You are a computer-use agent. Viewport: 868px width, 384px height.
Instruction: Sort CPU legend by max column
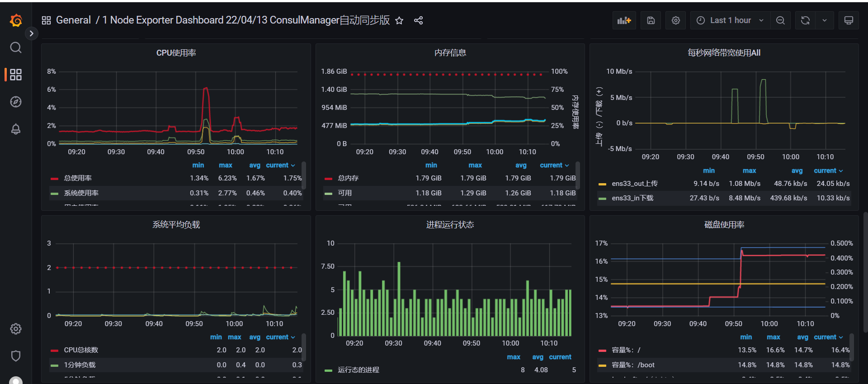click(225, 165)
